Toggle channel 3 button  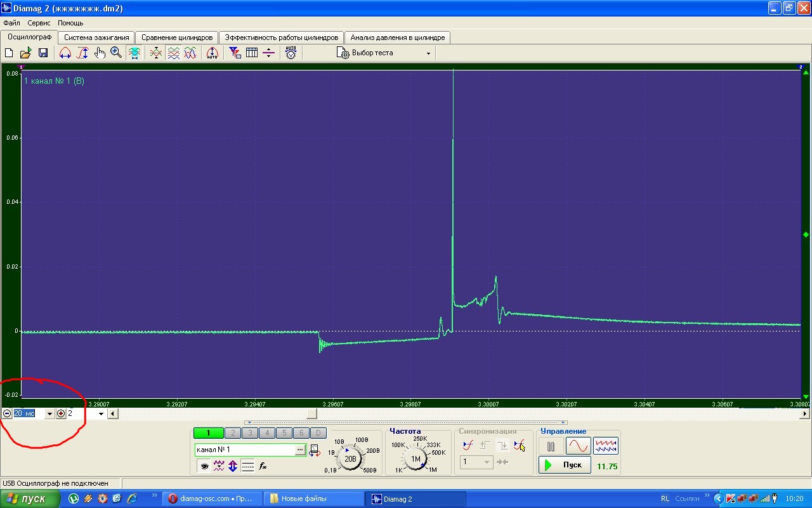coord(250,433)
